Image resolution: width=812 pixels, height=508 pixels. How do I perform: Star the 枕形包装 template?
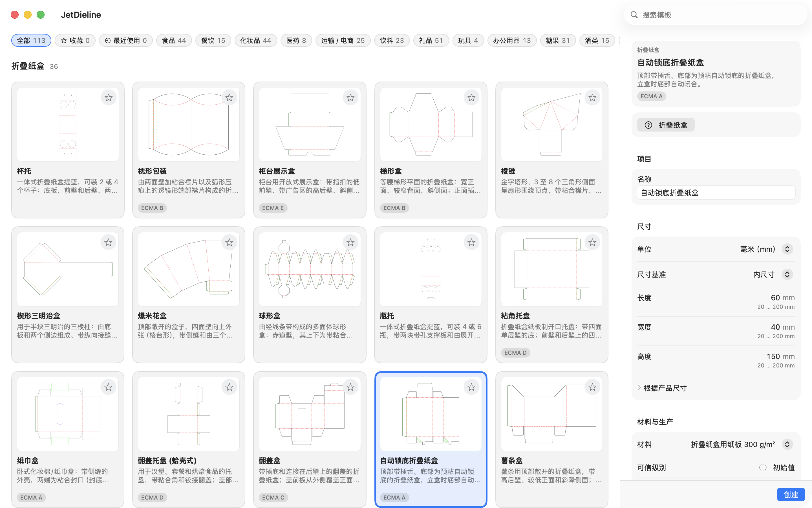click(x=229, y=98)
